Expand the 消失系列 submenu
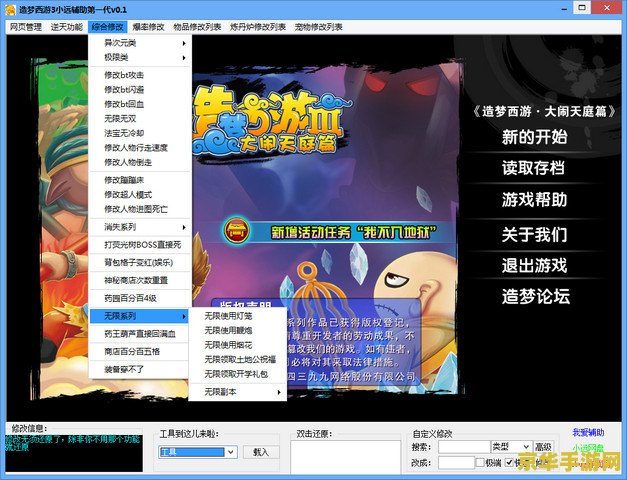Image resolution: width=627 pixels, height=480 pixels. tap(140, 227)
